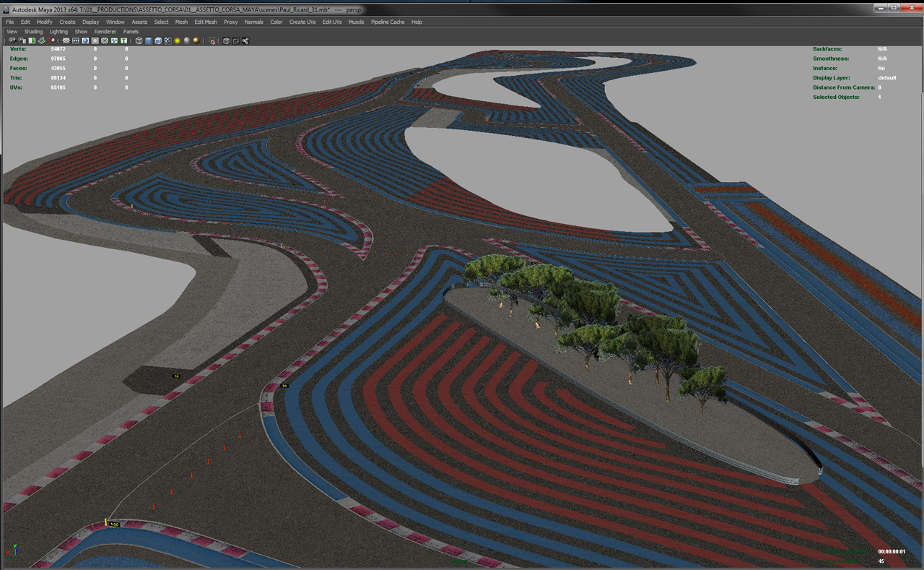
Task: Click the 'Selected Objects:' label
Action: [836, 97]
